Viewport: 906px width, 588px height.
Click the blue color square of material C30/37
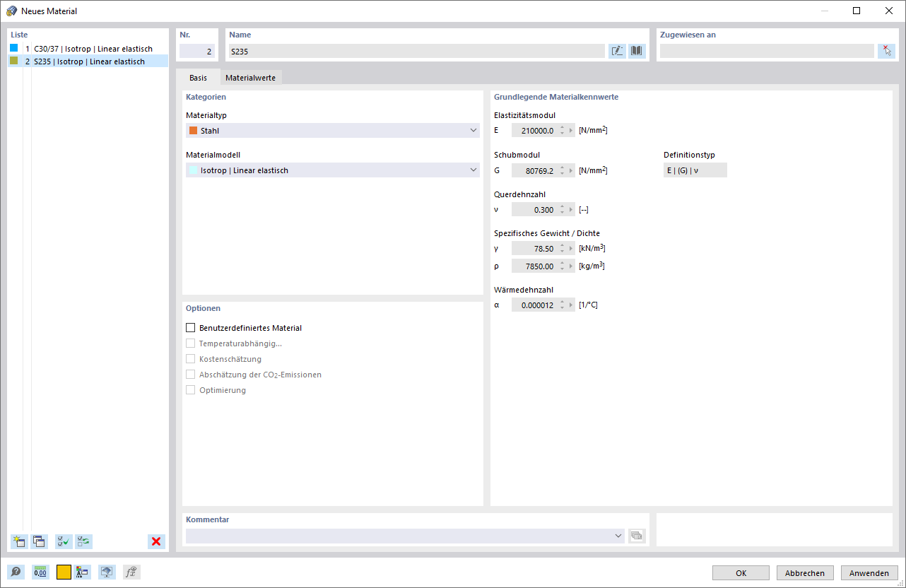coord(13,48)
